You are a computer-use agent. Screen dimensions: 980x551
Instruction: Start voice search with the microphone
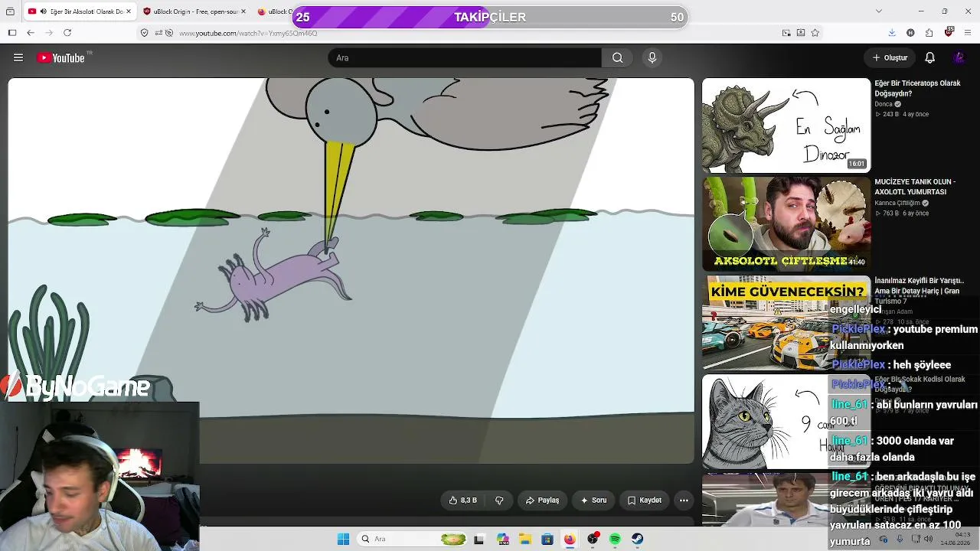pos(652,57)
